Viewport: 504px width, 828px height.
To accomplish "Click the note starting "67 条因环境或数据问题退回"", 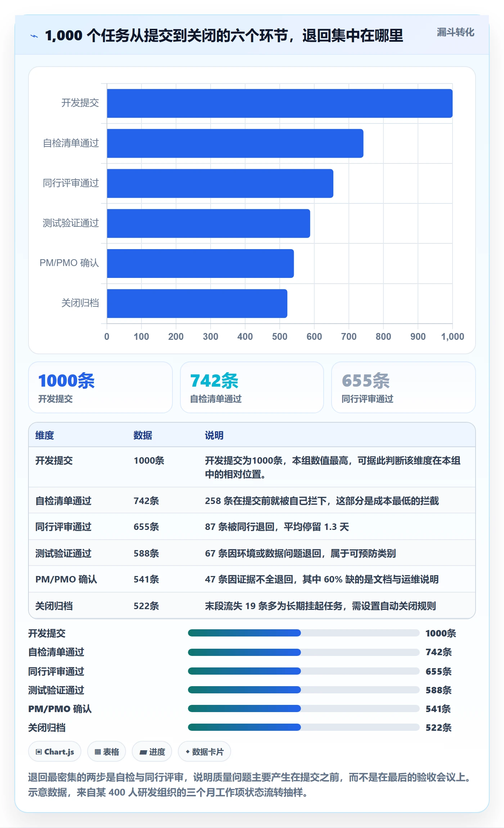I will pos(300,553).
